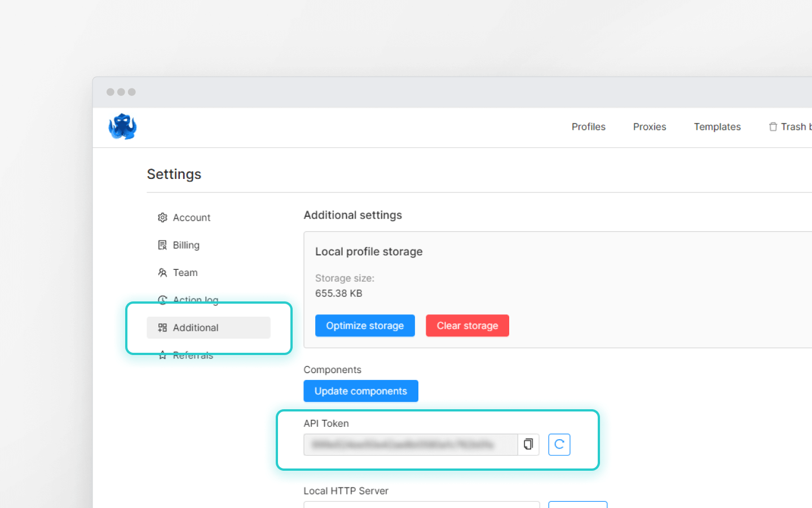812x508 pixels.
Task: Click the 'Storage size:' label
Action: (345, 278)
